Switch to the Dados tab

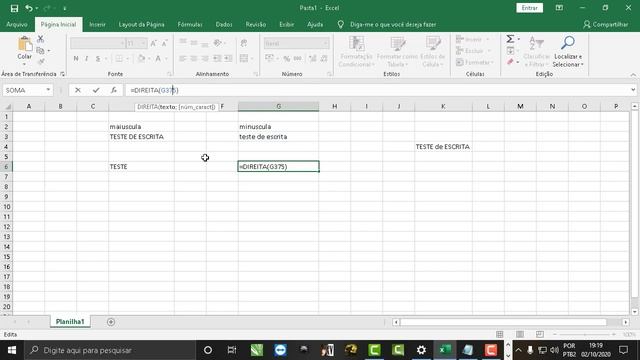pyautogui.click(x=224, y=24)
